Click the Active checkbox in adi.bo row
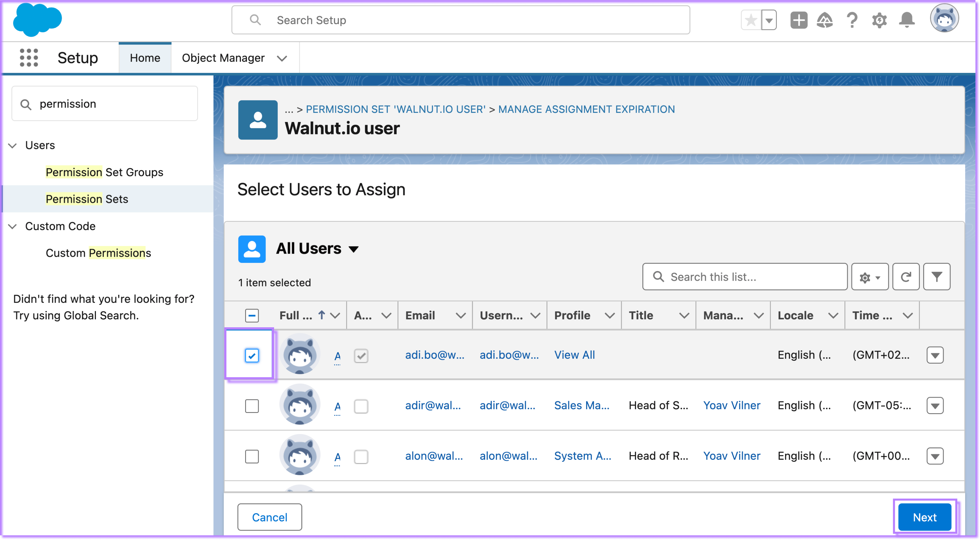 tap(361, 356)
